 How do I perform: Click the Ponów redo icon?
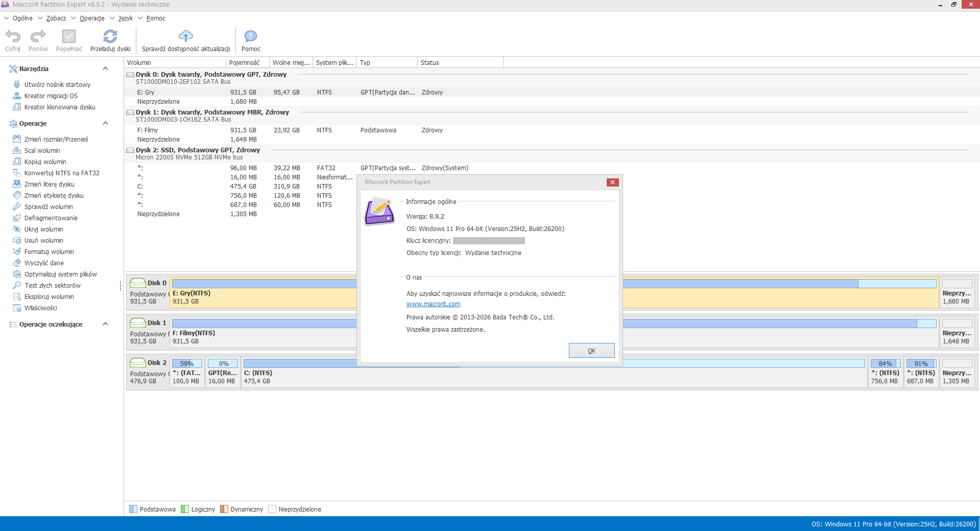38,36
